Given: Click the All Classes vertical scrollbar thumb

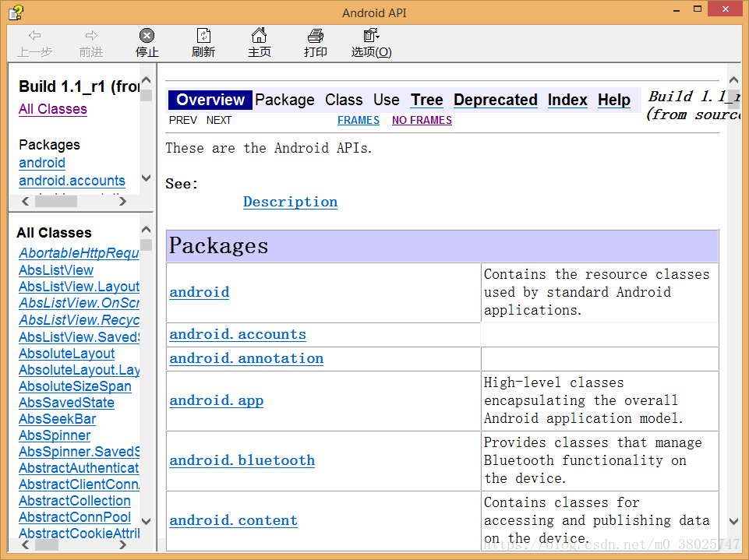Looking at the screenshot, I should click(147, 245).
